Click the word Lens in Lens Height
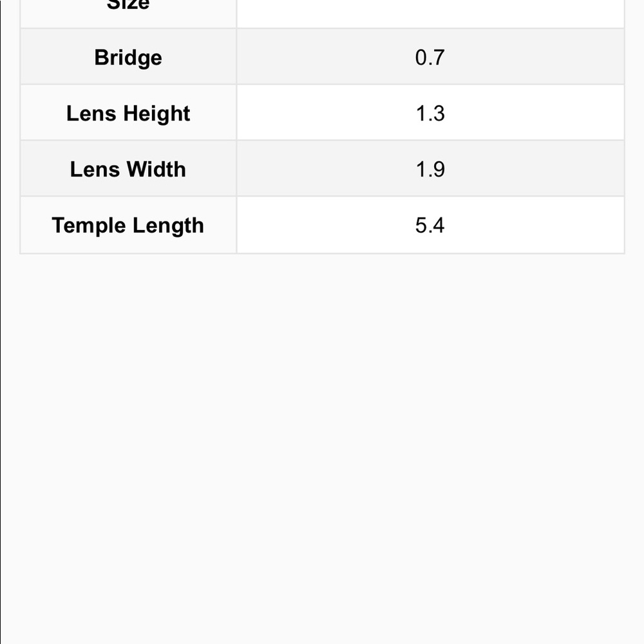 point(91,113)
